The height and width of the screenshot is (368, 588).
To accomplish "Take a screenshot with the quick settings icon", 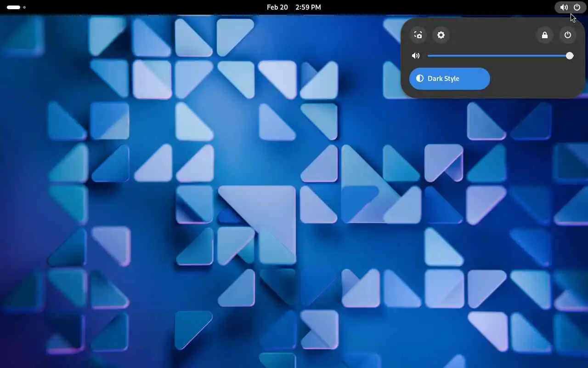I will pyautogui.click(x=418, y=35).
